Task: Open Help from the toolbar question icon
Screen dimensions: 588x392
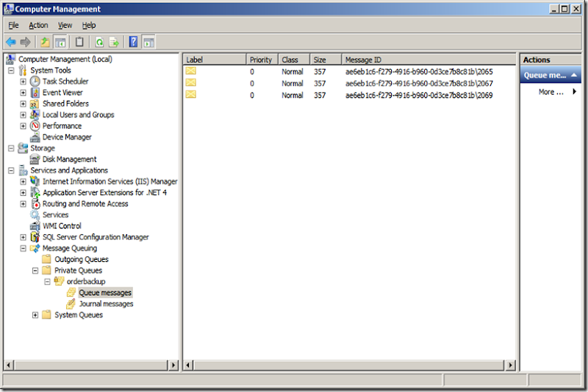Action: pyautogui.click(x=133, y=42)
